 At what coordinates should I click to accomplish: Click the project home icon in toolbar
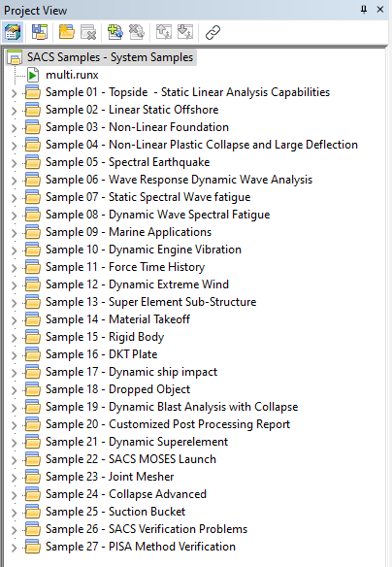pos(13,32)
